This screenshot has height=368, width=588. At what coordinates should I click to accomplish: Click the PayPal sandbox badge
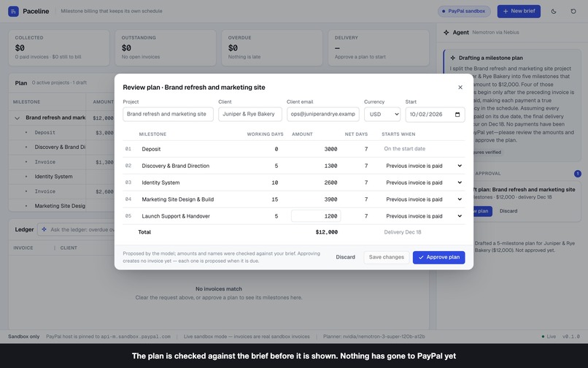(x=464, y=11)
